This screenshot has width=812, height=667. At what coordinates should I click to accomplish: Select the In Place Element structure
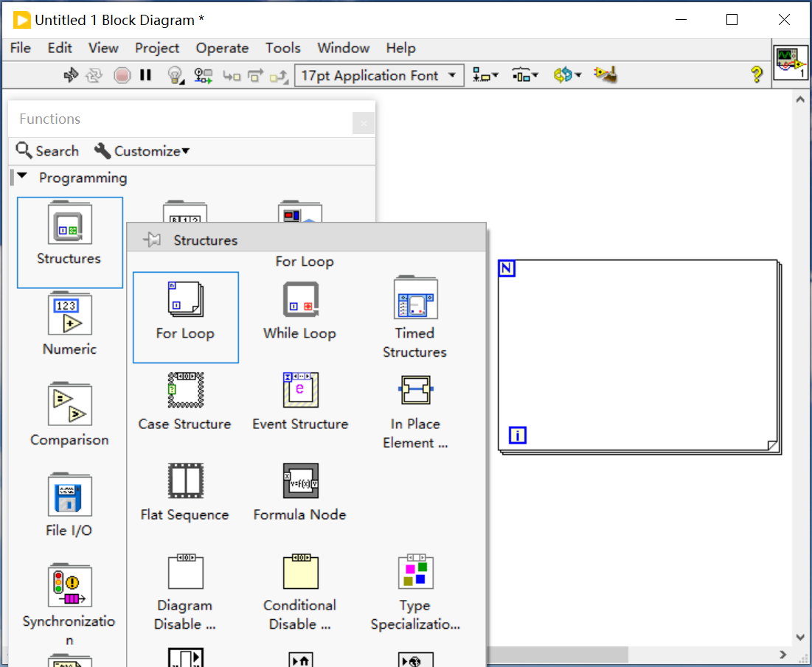coord(415,413)
